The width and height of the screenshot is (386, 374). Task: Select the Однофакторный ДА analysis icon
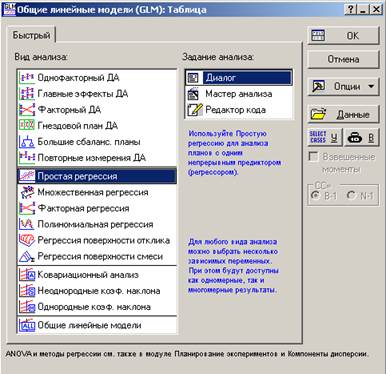pyautogui.click(x=27, y=78)
